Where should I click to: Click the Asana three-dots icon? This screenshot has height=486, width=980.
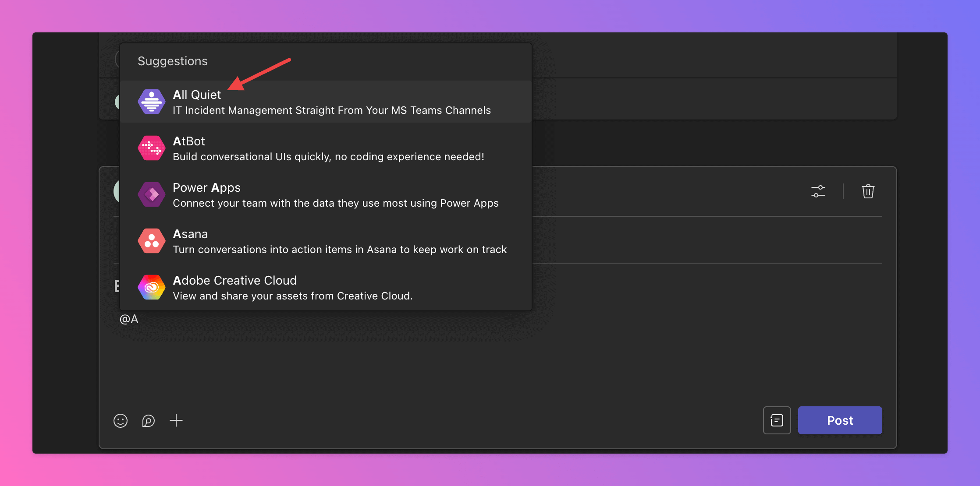(152, 241)
